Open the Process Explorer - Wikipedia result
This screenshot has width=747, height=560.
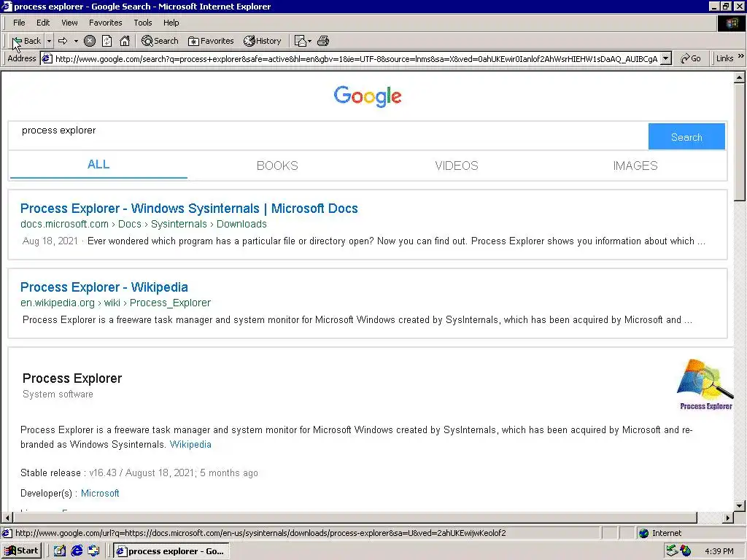tap(104, 287)
